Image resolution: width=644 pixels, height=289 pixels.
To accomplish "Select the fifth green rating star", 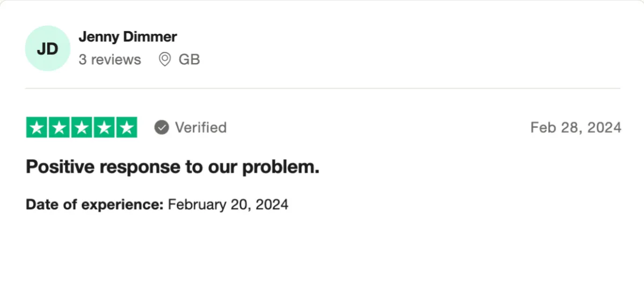I will pos(127,127).
